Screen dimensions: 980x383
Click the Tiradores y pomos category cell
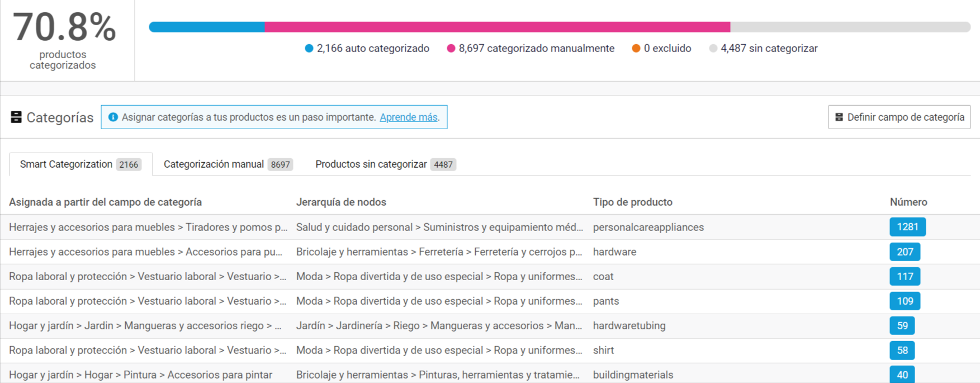coord(148,228)
